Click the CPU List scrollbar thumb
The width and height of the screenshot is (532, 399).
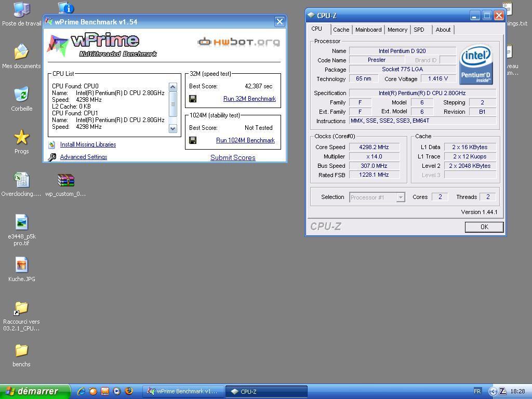172,104
